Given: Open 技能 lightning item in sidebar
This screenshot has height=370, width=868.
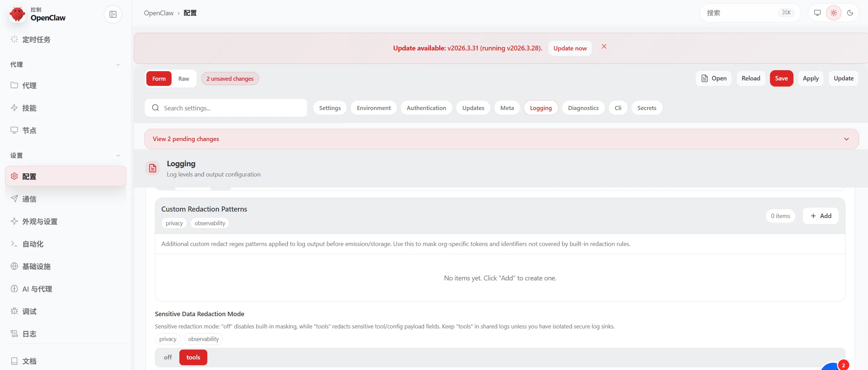Looking at the screenshot, I should tap(29, 108).
